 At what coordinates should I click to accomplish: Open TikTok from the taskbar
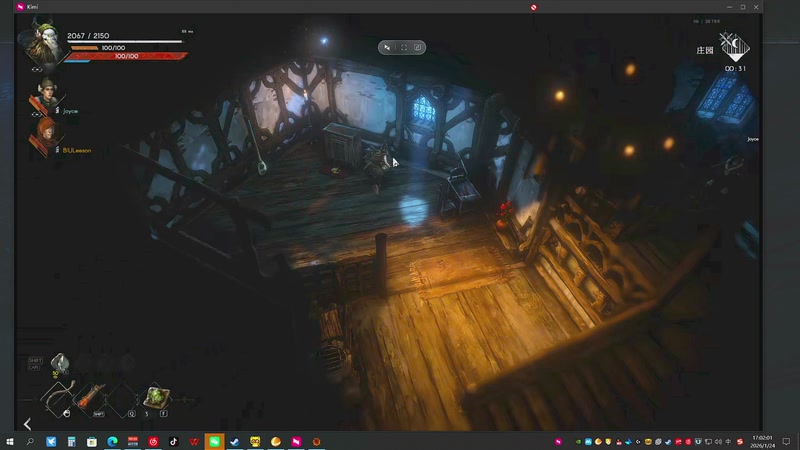(x=173, y=441)
